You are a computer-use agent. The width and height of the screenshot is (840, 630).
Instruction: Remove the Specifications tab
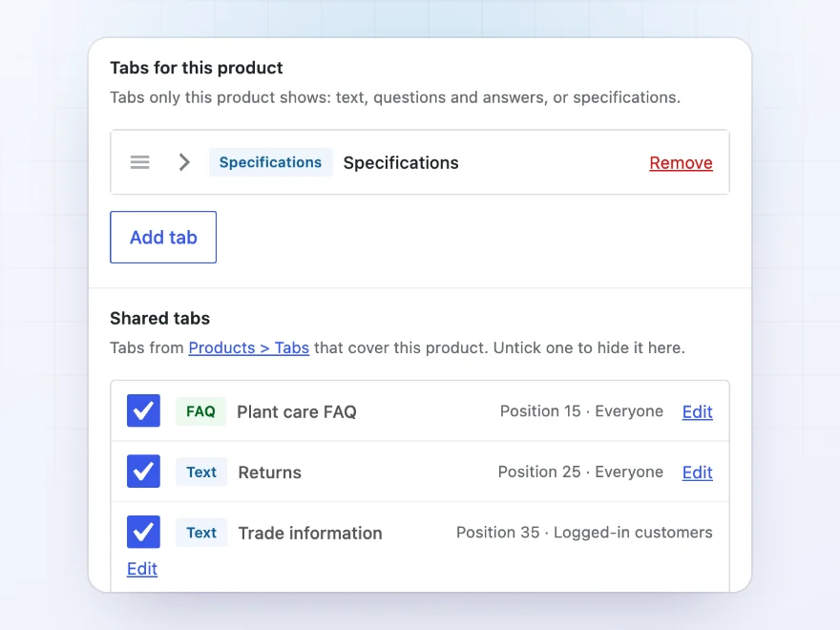click(x=681, y=163)
